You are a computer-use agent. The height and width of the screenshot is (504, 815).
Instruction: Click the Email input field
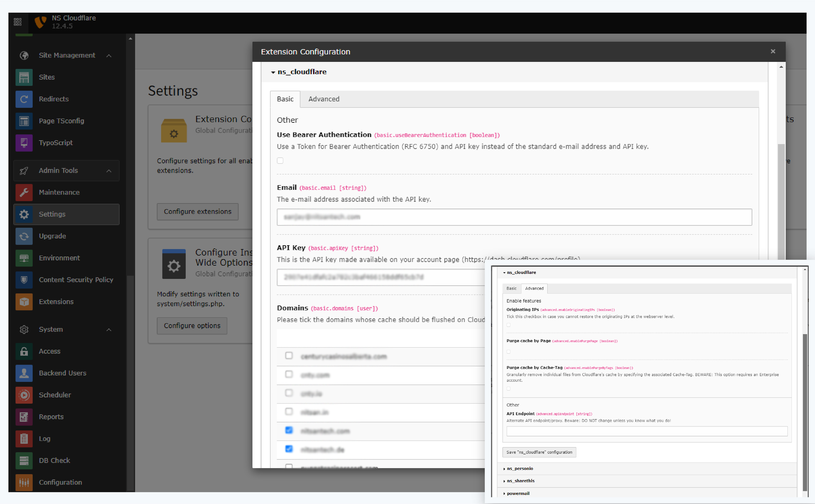(514, 217)
